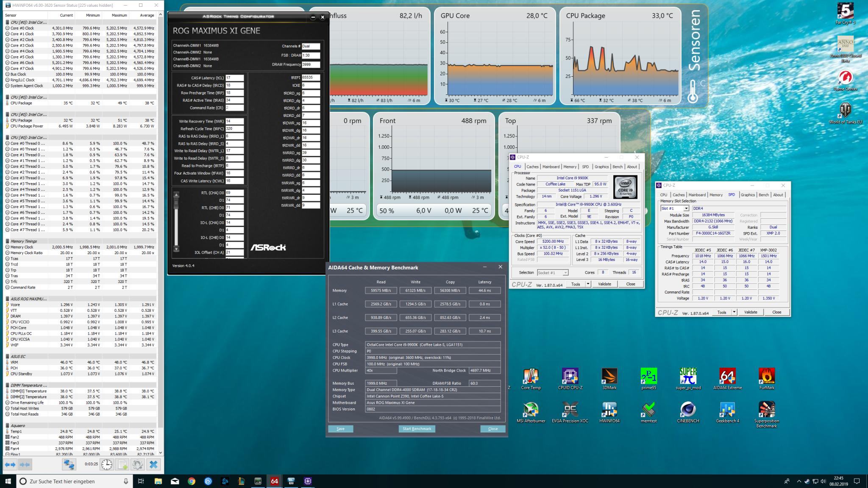Click the CAS# Latency (tCL) field

(x=234, y=78)
